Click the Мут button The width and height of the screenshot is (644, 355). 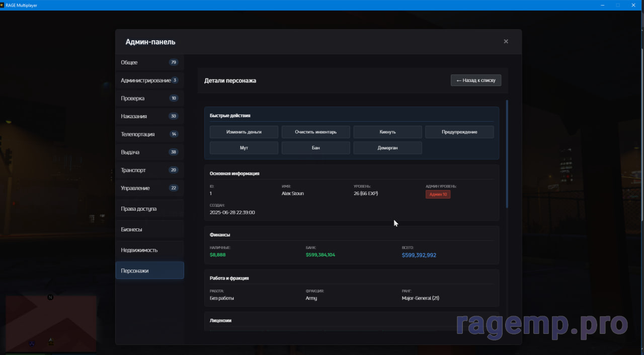(x=244, y=148)
